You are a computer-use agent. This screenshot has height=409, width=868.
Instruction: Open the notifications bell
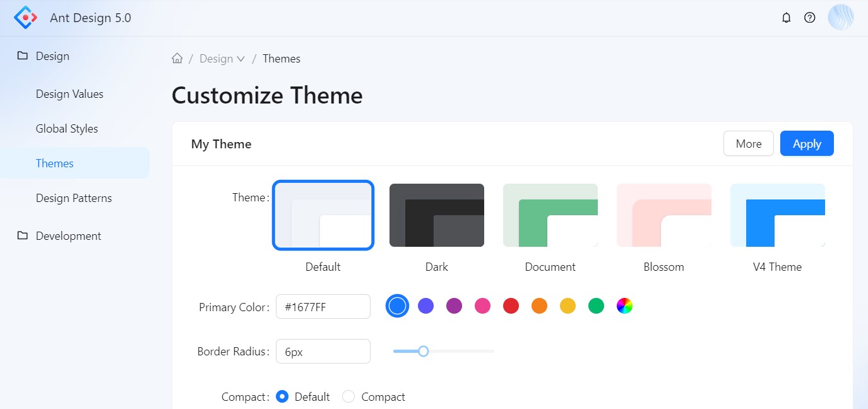(786, 18)
